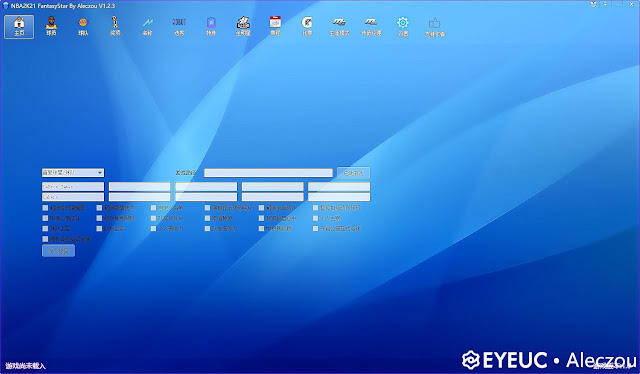Open the All-Star (全明星) icon
This screenshot has height=374, width=640.
243,27
